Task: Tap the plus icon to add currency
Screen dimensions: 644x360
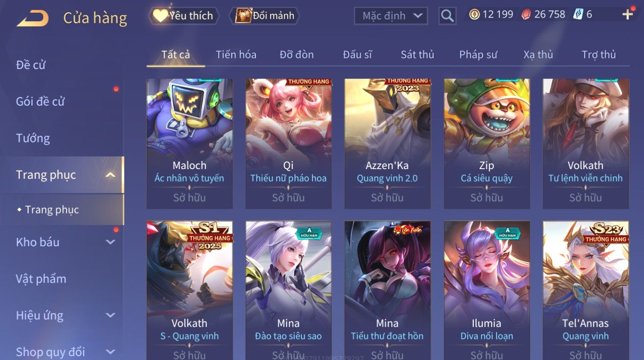Action: pyautogui.click(x=628, y=14)
